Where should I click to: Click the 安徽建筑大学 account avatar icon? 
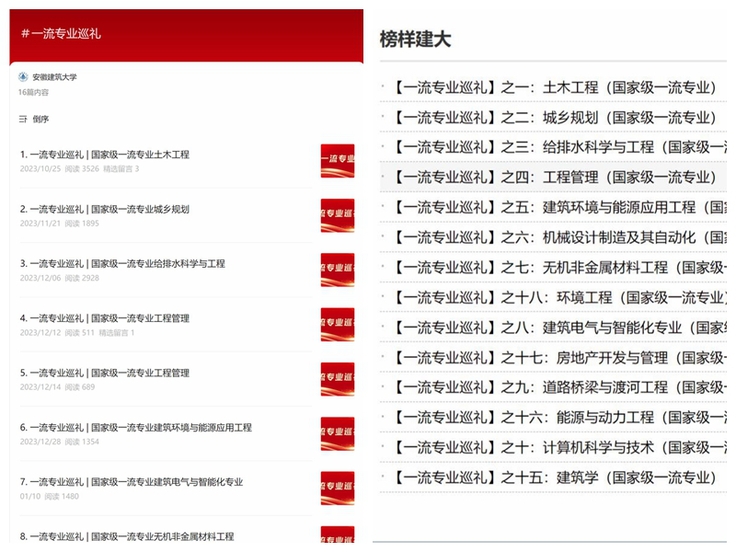(x=23, y=77)
